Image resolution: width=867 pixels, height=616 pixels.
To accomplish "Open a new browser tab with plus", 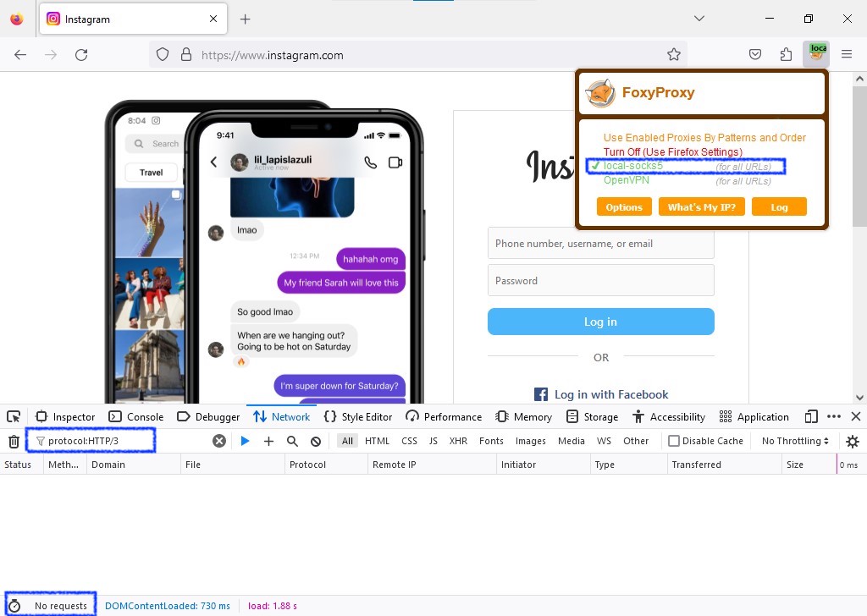I will [x=245, y=19].
